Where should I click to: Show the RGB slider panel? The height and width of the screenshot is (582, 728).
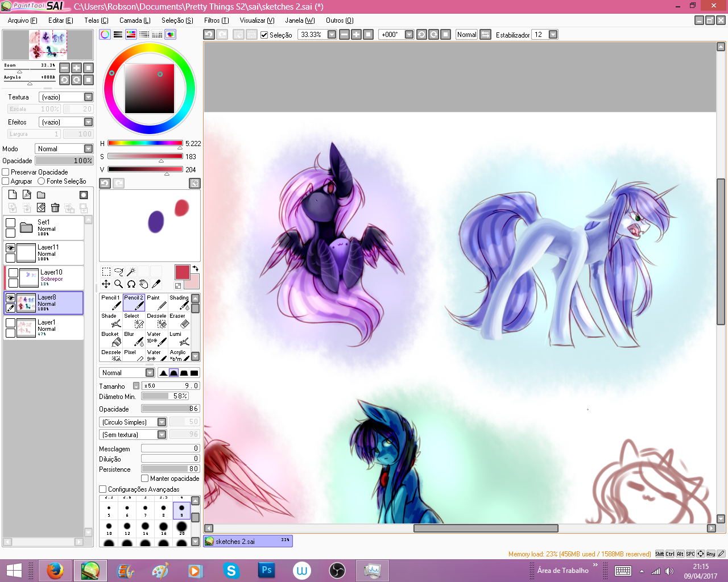coord(118,35)
